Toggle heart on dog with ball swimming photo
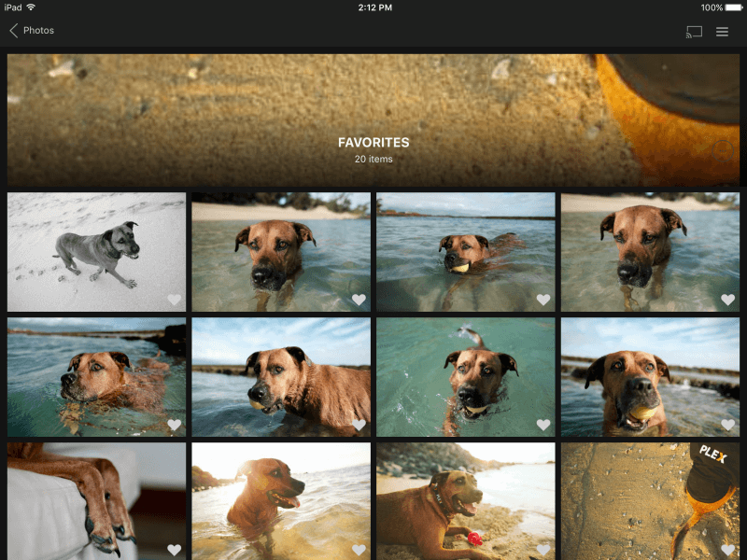This screenshot has height=560, width=747. [543, 300]
